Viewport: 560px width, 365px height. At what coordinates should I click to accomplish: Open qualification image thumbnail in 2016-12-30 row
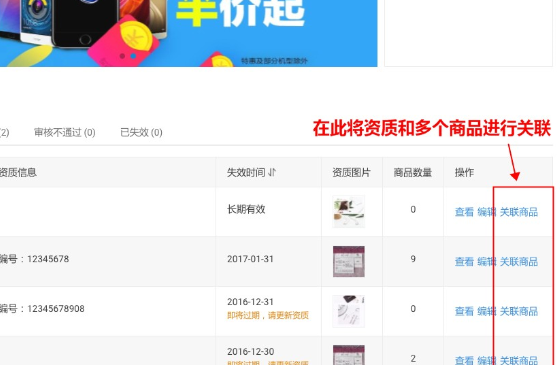tap(349, 355)
